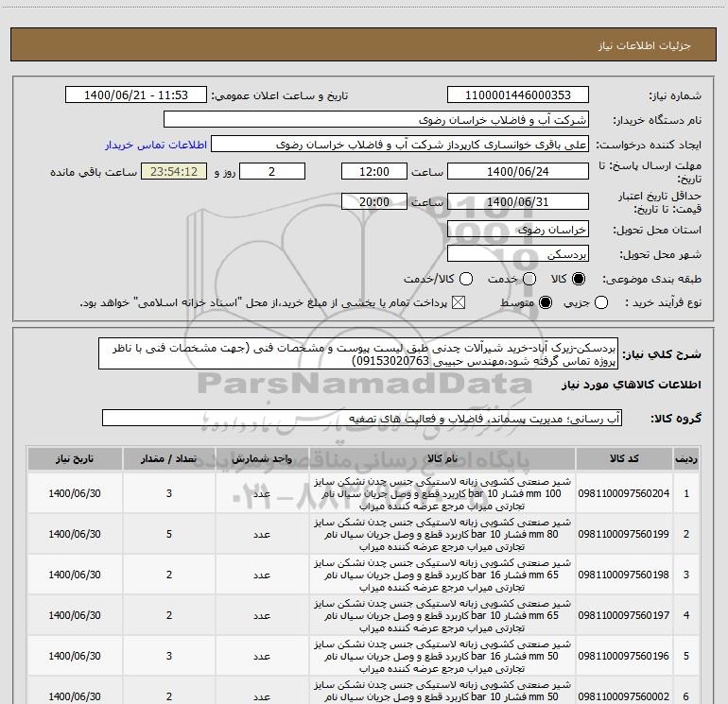Select item code 0981100097560204
728x704 pixels.
624,493
